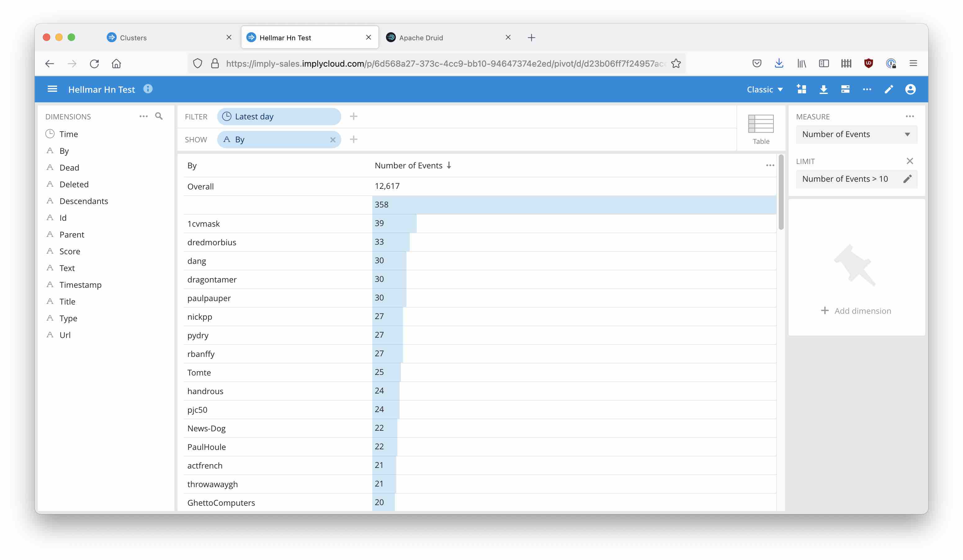Edit the Number of Events limit
The width and height of the screenshot is (963, 560).
[907, 179]
